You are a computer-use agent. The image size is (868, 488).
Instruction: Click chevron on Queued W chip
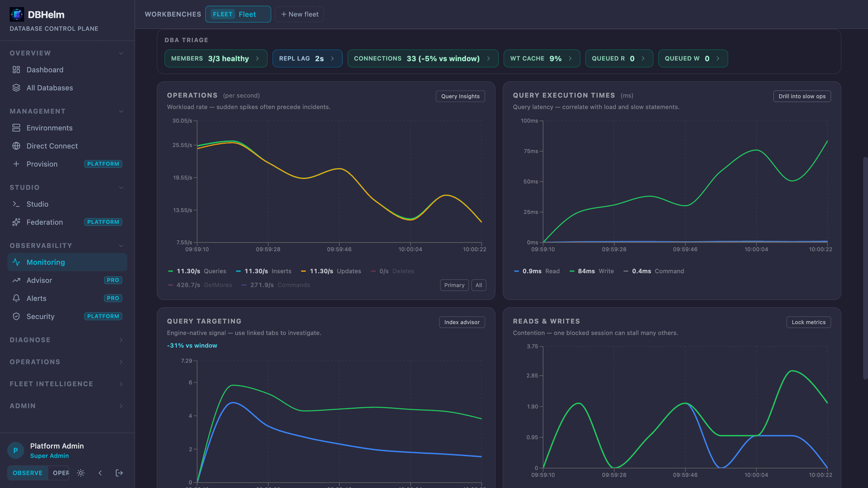click(x=718, y=59)
